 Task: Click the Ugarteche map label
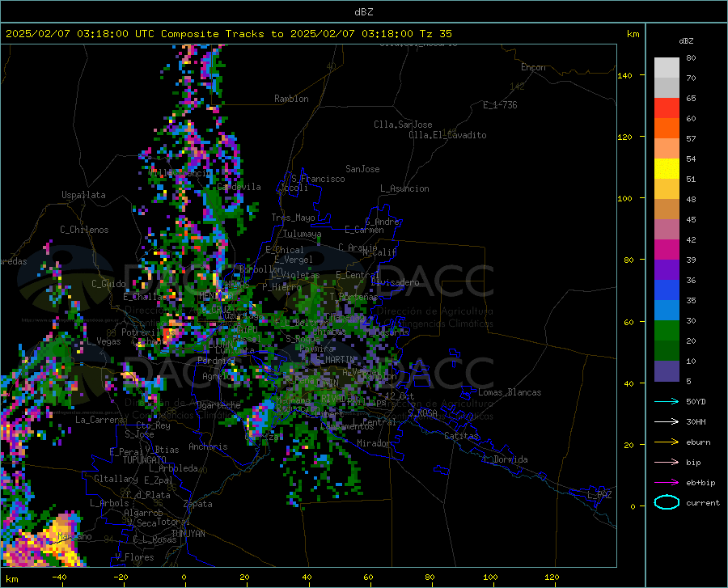tap(218, 405)
